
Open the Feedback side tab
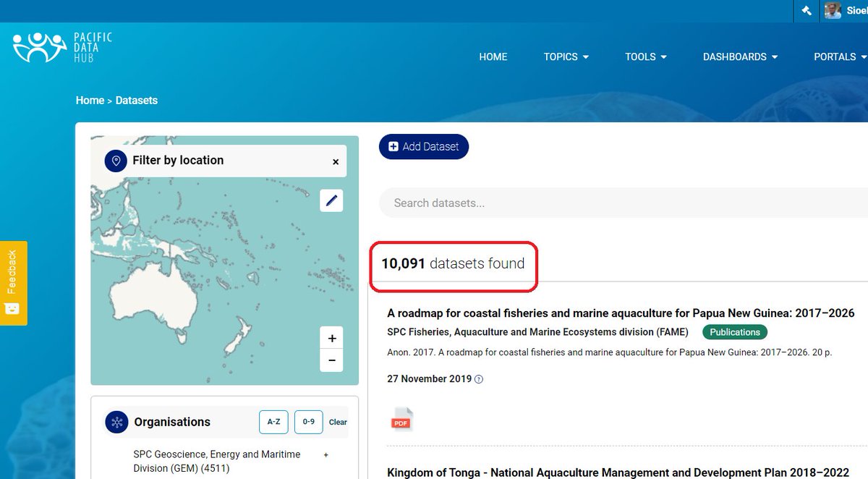[x=13, y=283]
